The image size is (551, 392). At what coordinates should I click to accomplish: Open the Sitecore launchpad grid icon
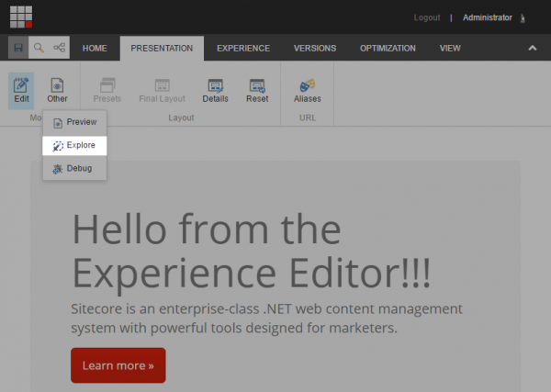(x=21, y=17)
